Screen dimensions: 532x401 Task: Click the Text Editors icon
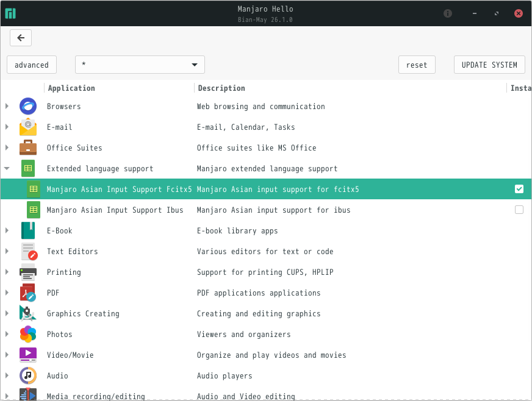(x=29, y=252)
